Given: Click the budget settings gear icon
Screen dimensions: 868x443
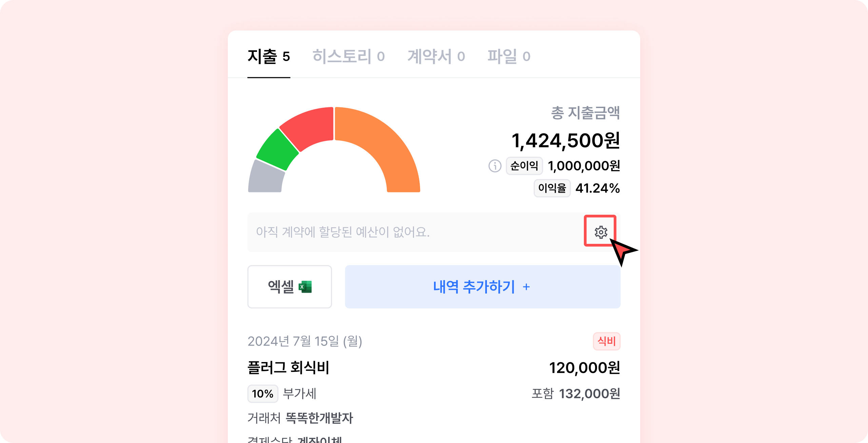Looking at the screenshot, I should click(x=600, y=232).
